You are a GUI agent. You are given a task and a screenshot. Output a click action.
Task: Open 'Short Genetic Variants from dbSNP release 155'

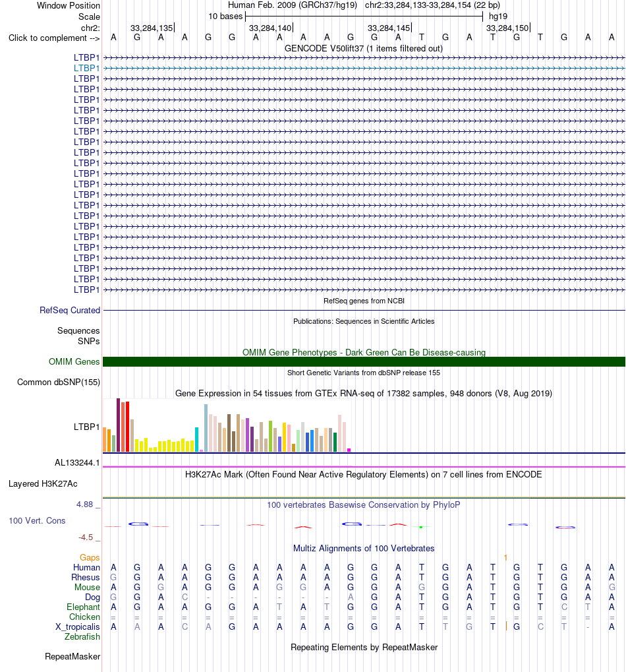click(364, 373)
